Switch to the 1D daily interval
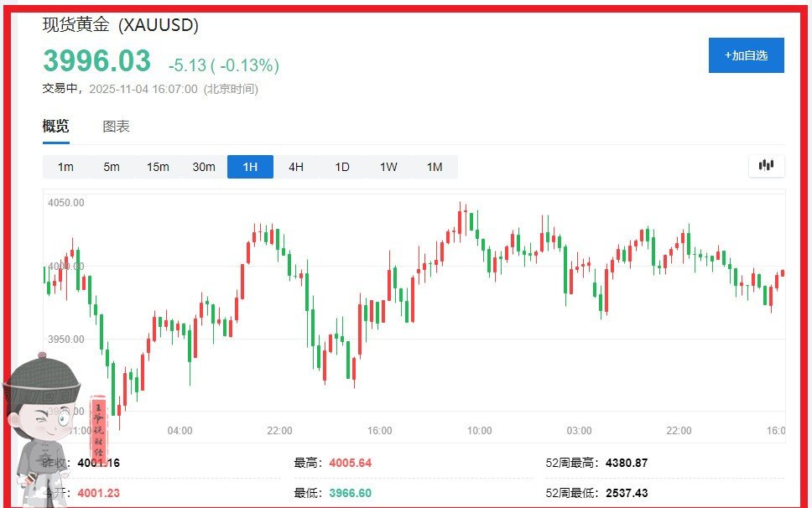 342,167
